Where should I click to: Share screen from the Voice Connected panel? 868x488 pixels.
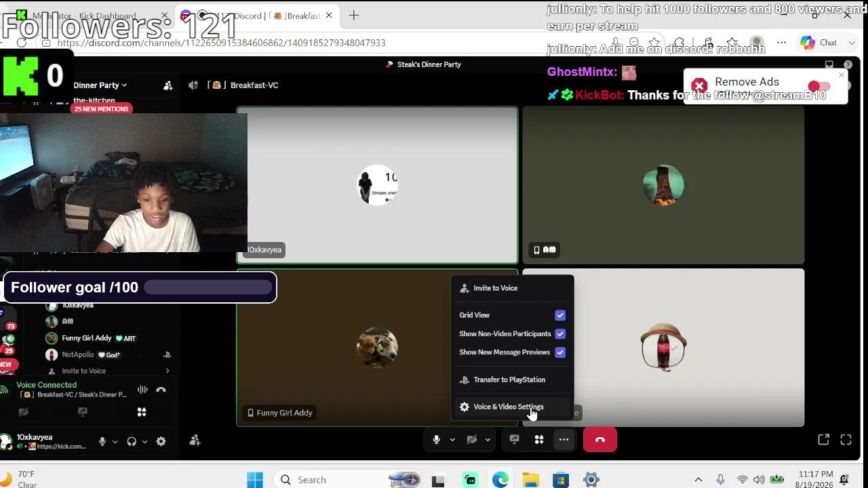[x=83, y=412]
